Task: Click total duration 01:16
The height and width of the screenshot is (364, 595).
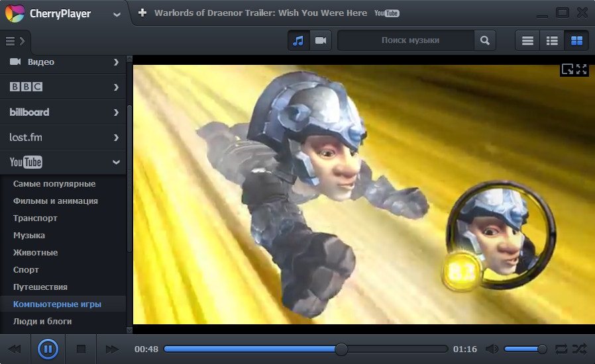Action: pos(465,349)
